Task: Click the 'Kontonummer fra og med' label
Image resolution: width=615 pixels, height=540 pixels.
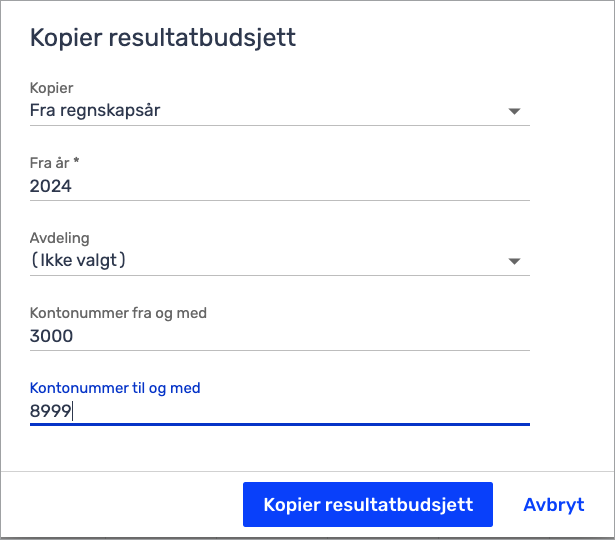Action: (118, 313)
